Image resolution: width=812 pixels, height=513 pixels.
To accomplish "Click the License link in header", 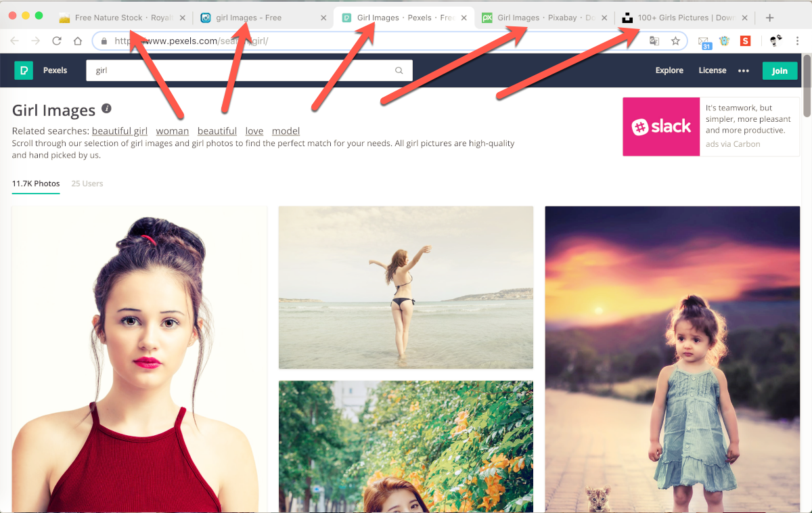I will pos(713,70).
